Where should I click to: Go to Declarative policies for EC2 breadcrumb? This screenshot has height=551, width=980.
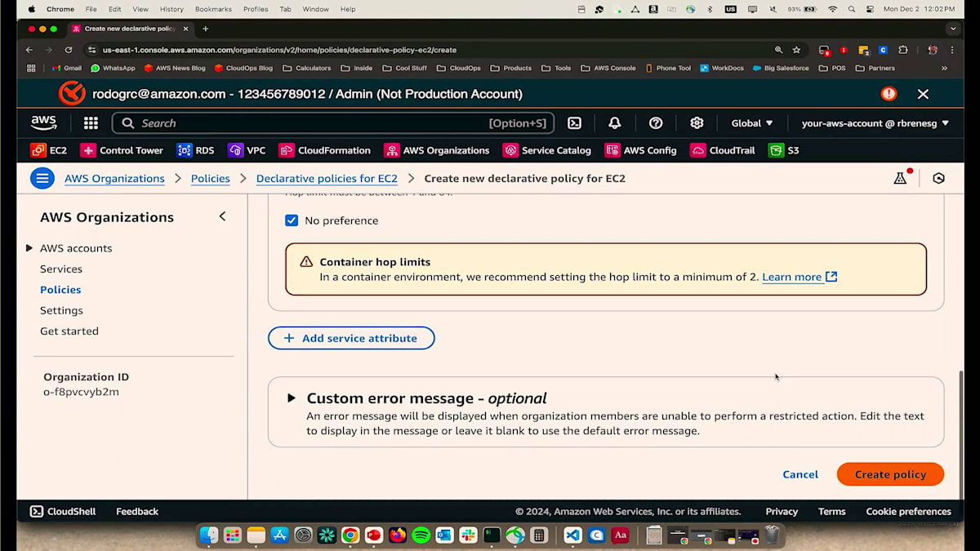(x=327, y=178)
